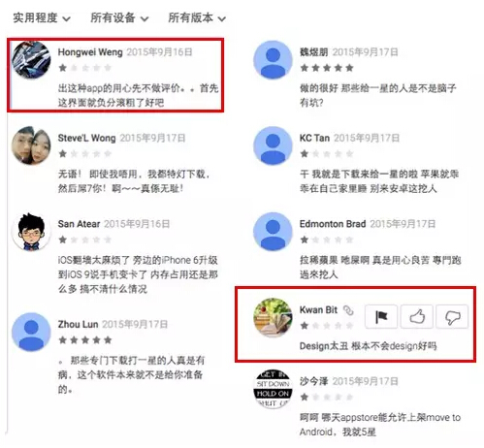Open 沙今泽's black text avatar
The height and width of the screenshot is (448, 484).
pyautogui.click(x=273, y=389)
